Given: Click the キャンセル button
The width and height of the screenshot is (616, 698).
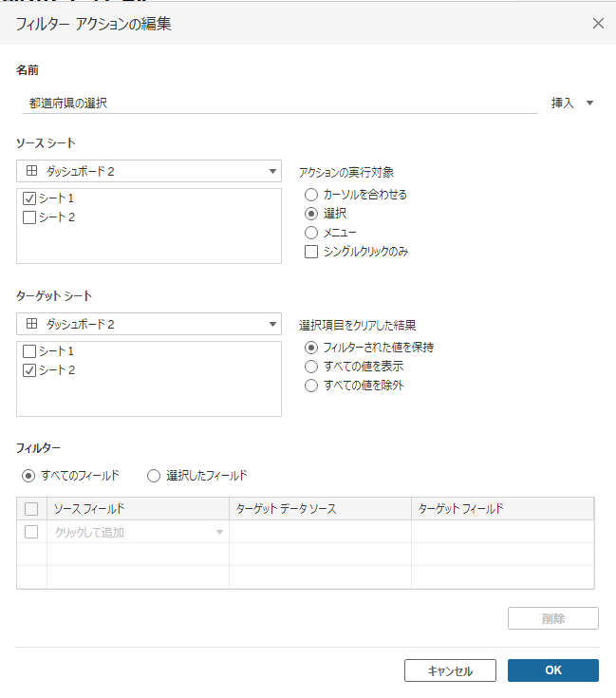Looking at the screenshot, I should pos(450,670).
